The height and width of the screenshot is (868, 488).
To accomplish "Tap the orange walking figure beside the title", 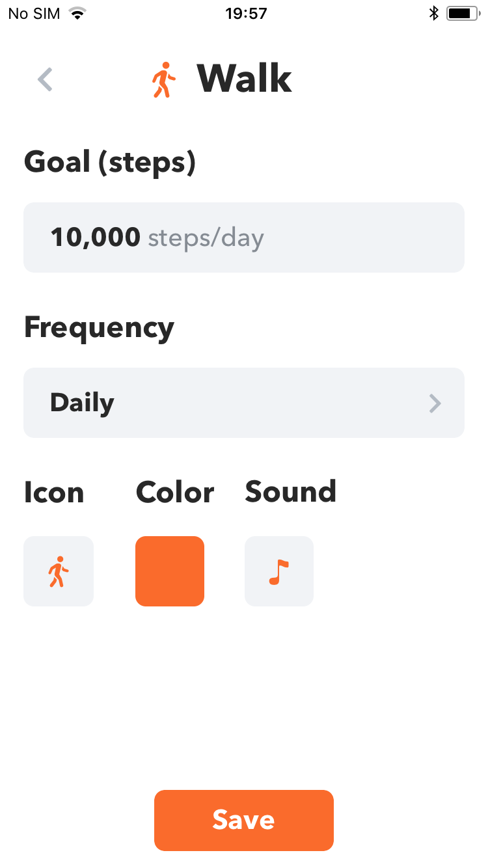I will 164,80.
